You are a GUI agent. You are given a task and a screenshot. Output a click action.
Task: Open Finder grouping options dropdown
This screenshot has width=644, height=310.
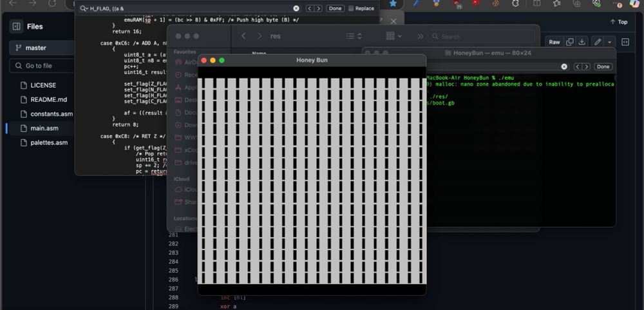[x=393, y=36]
